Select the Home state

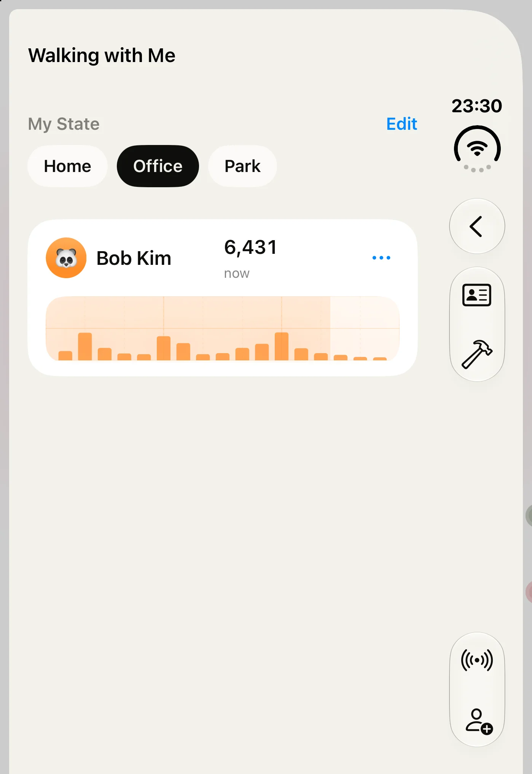(x=67, y=166)
